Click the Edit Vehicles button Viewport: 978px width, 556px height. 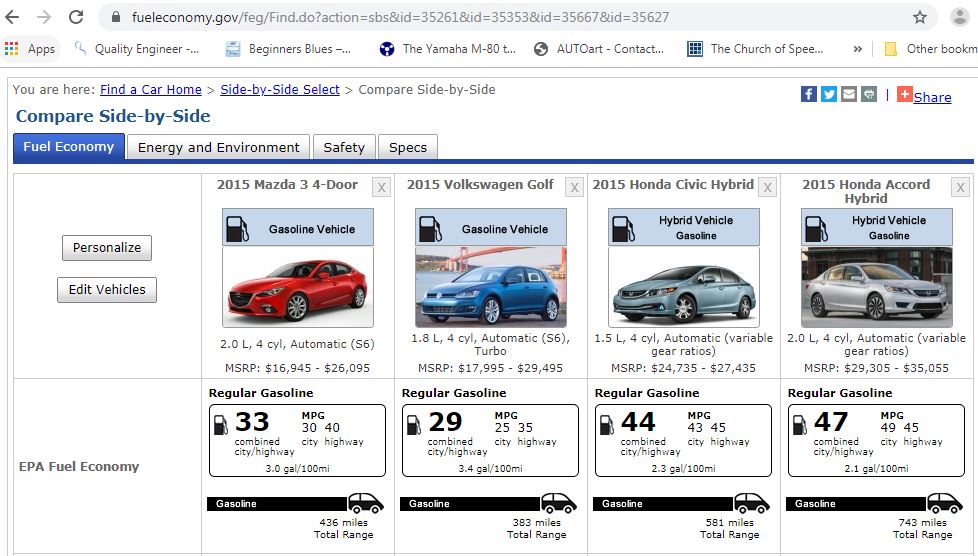pos(107,290)
